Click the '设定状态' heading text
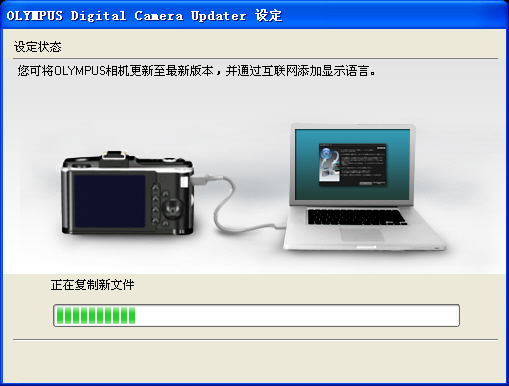This screenshot has height=386, width=509. (38, 47)
